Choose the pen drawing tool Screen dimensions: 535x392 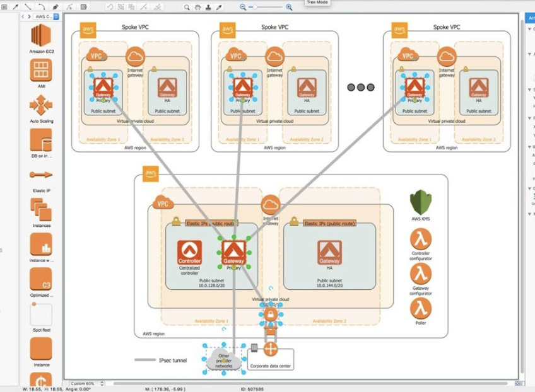tap(56, 8)
